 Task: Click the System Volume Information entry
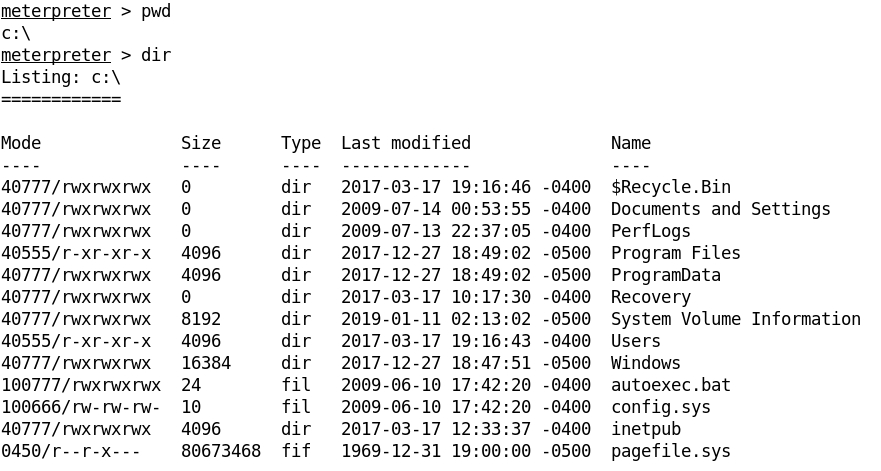point(735,319)
